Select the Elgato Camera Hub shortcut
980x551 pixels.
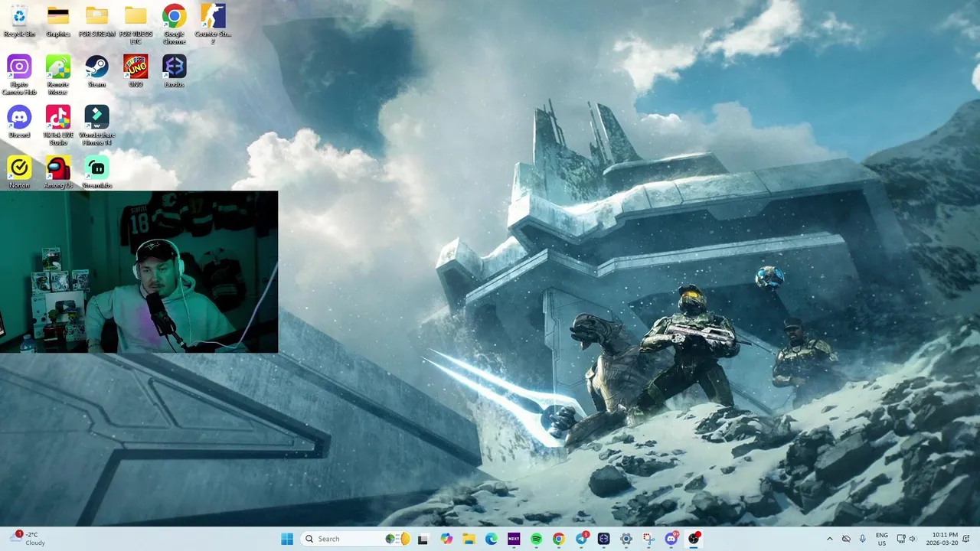[x=19, y=75]
